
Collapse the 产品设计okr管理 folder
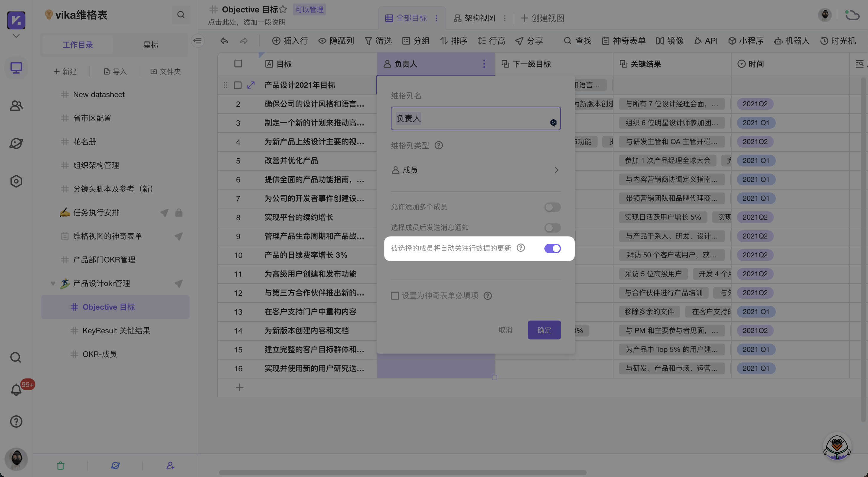(x=53, y=283)
